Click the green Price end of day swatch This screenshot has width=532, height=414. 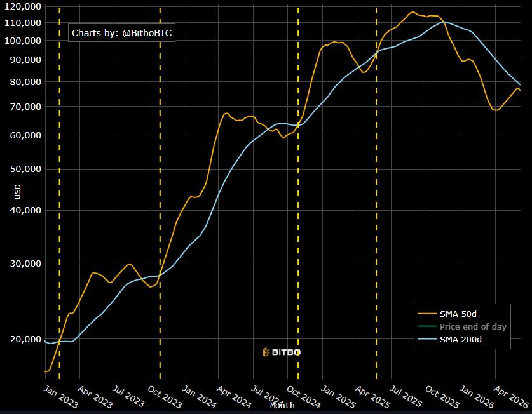[427, 326]
